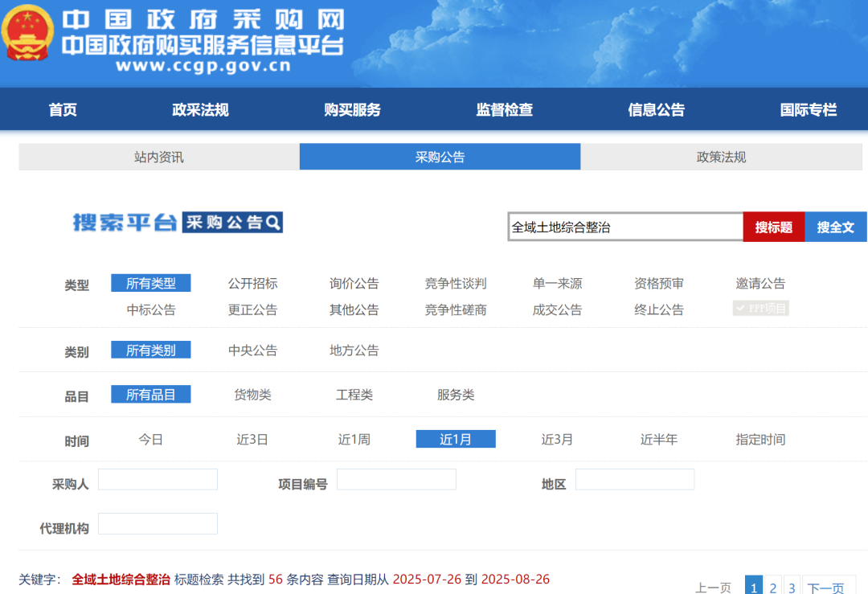Switch to the 站内资讯 tab

coord(158,157)
